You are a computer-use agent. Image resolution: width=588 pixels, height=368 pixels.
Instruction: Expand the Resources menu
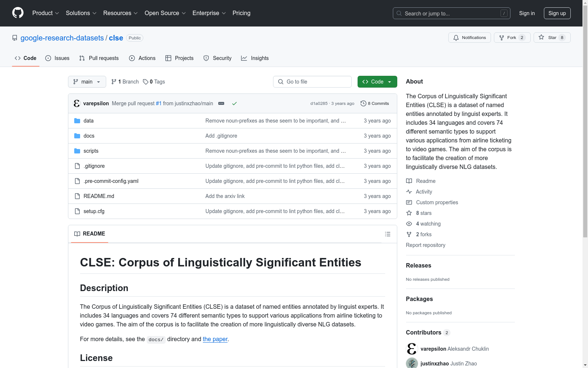(x=121, y=13)
